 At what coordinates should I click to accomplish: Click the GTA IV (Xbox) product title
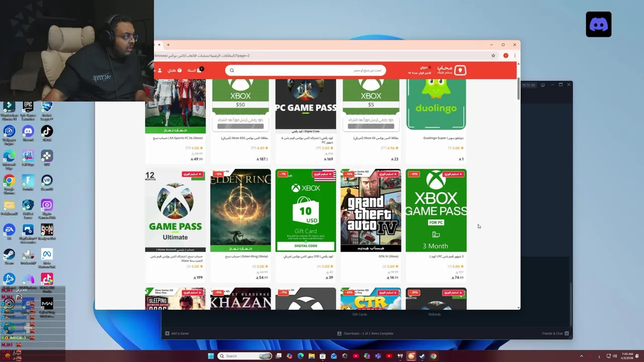[x=389, y=256]
